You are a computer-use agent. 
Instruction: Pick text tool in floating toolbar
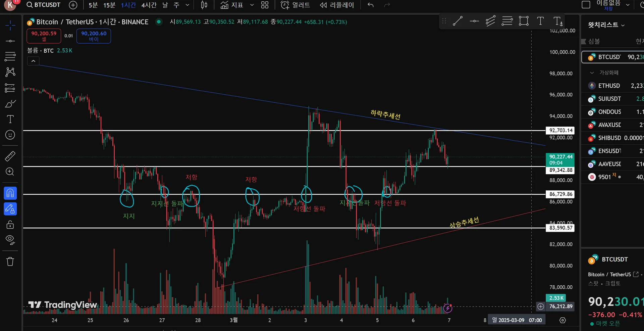click(x=540, y=21)
